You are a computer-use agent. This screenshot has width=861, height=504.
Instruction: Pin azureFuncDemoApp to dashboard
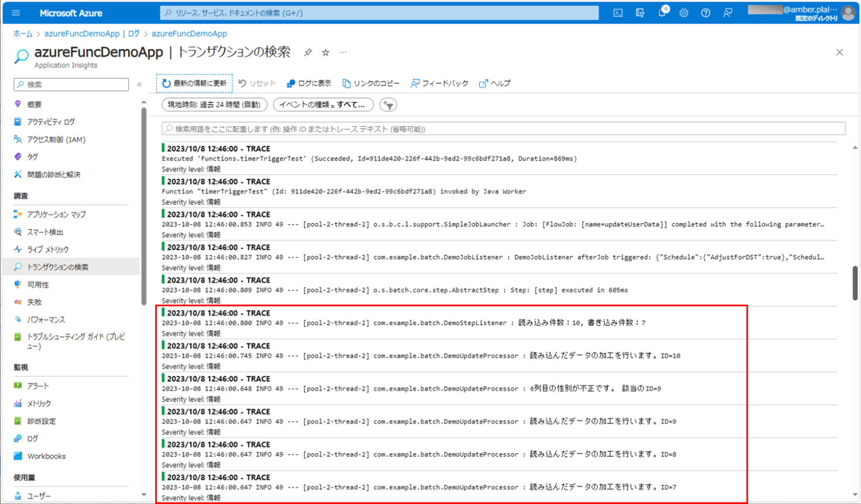pyautogui.click(x=308, y=52)
